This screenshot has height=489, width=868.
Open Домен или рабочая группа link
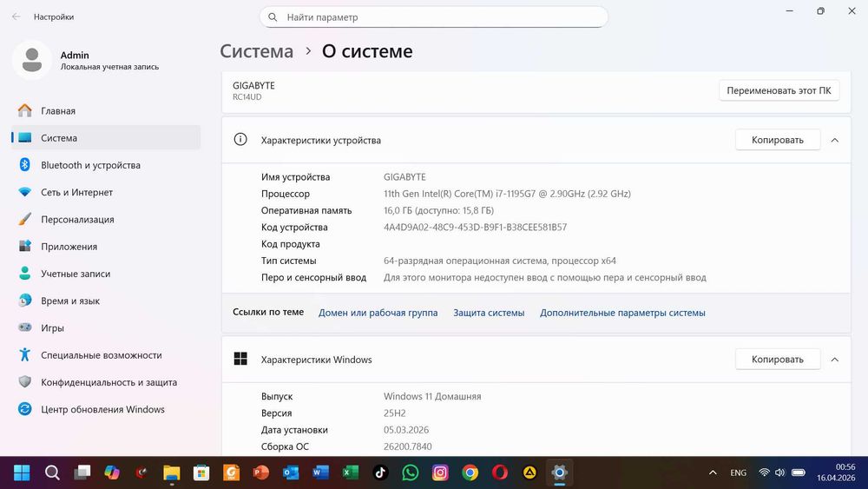coord(378,313)
